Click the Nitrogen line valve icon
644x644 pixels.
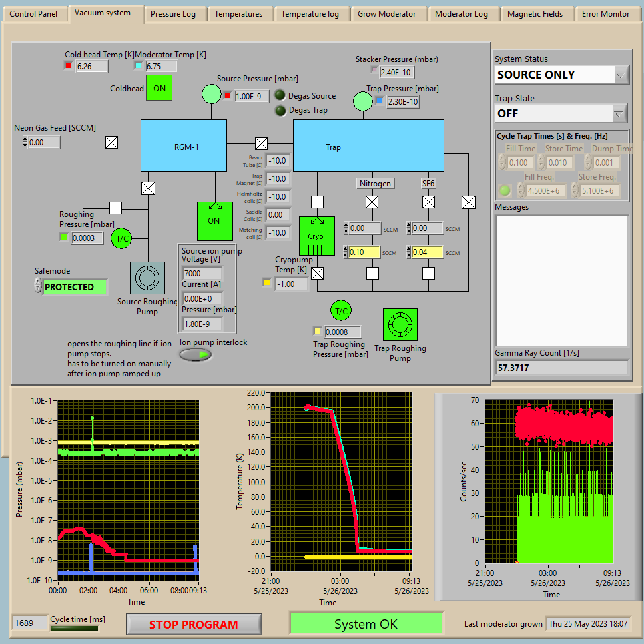[x=372, y=202]
